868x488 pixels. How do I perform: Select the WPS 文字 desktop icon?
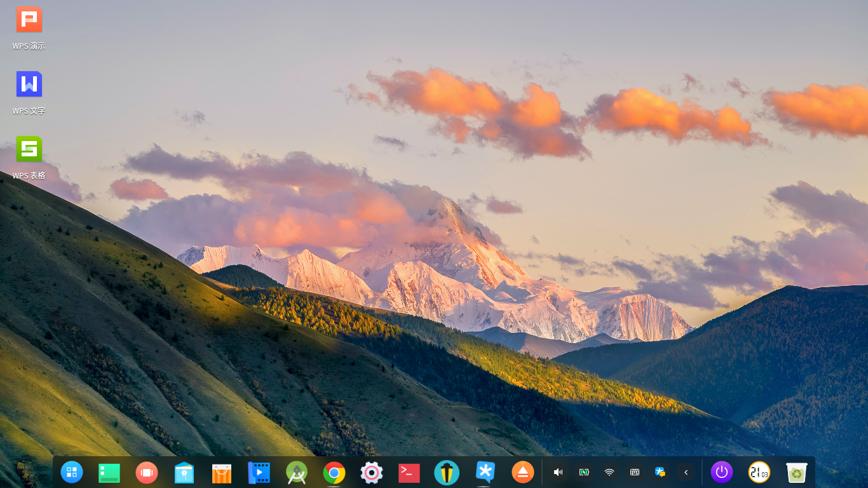point(29,84)
